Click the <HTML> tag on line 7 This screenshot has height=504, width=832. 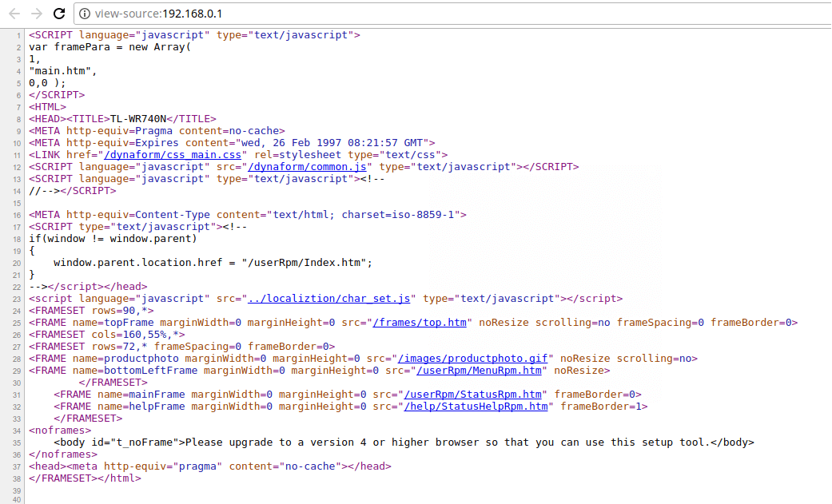48,107
